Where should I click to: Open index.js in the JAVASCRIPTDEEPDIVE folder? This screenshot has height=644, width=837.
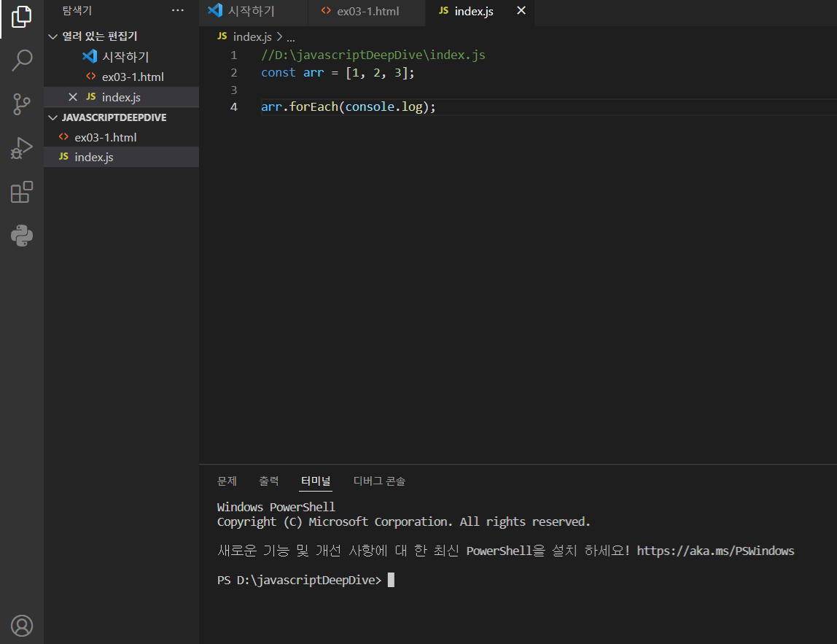pyautogui.click(x=121, y=157)
